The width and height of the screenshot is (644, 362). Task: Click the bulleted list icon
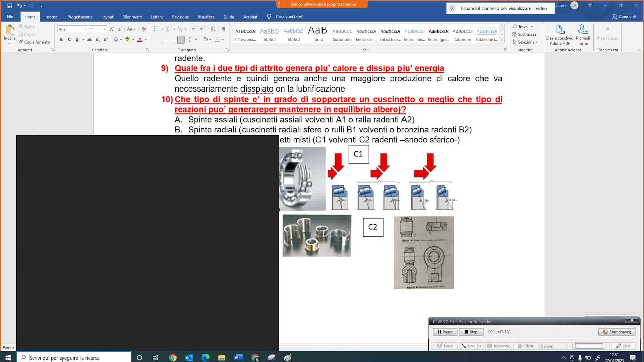click(157, 29)
